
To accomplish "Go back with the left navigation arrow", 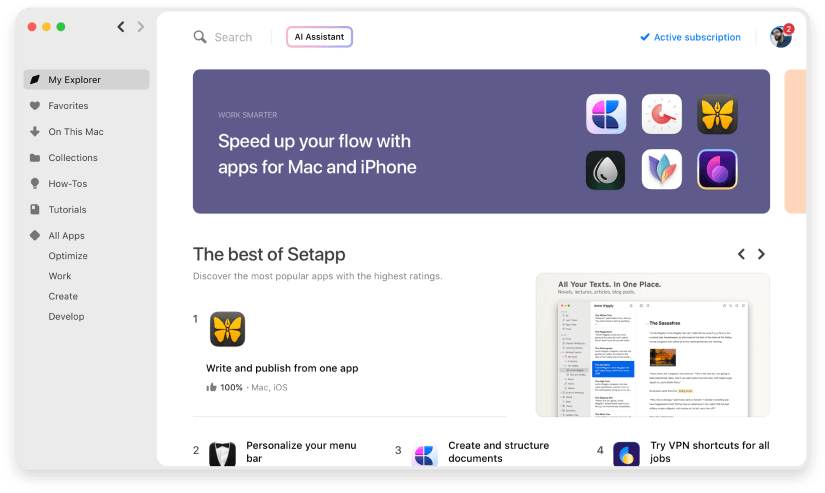I will (121, 27).
